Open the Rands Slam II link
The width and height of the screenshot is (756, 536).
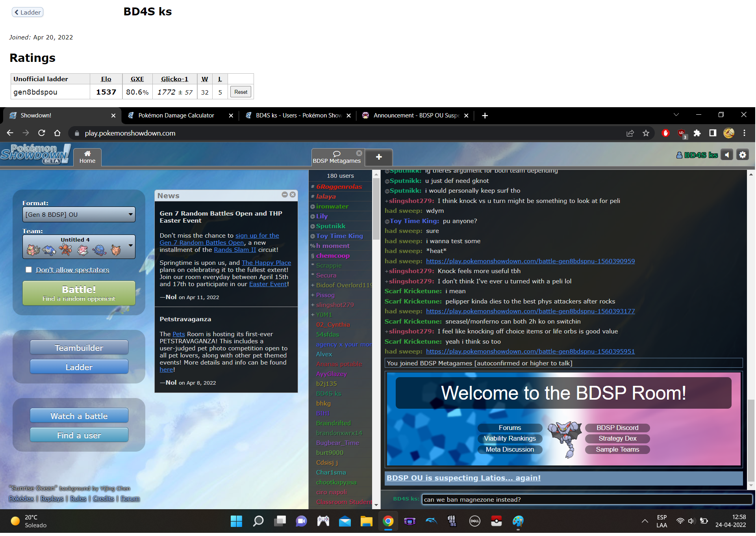tap(235, 249)
